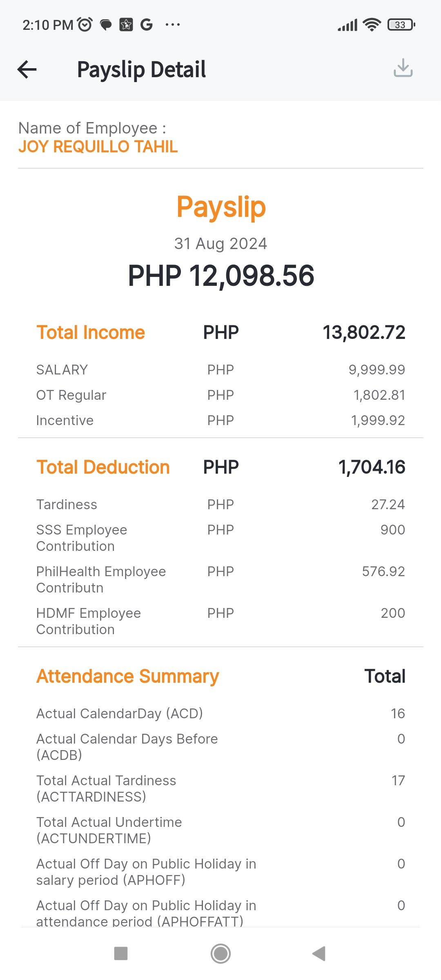
Task: Tap the net pay PHP 12,098.56
Action: tap(221, 276)
